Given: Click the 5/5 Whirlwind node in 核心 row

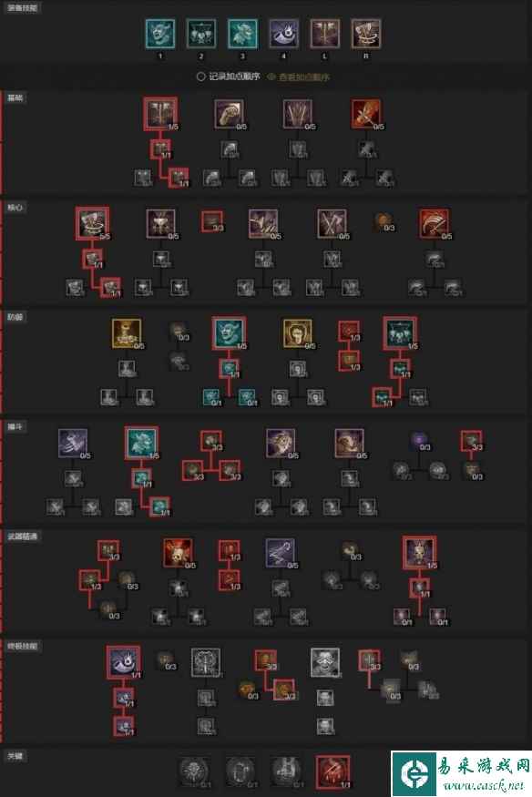Looking at the screenshot, I should 92,222.
